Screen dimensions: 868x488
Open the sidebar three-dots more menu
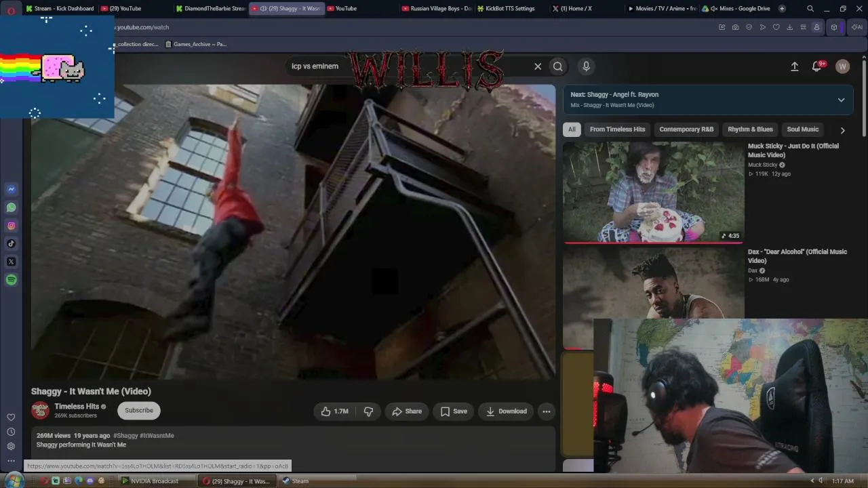(x=11, y=461)
